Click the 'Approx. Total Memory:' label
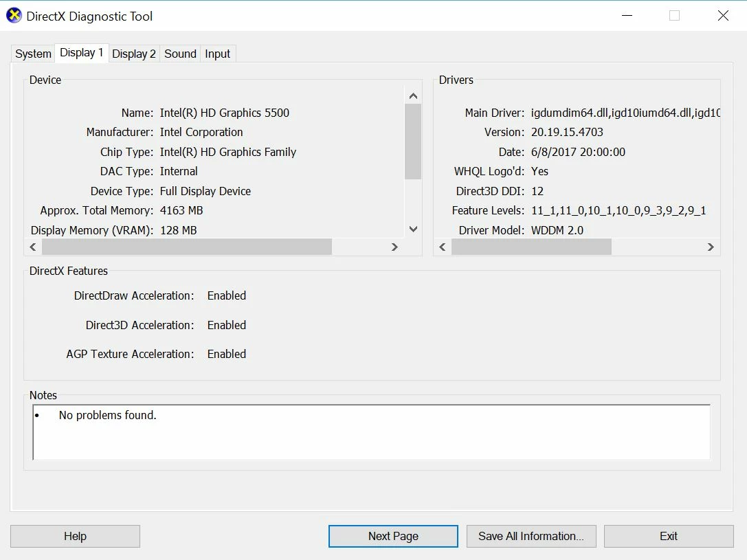The height and width of the screenshot is (560, 747). [97, 210]
